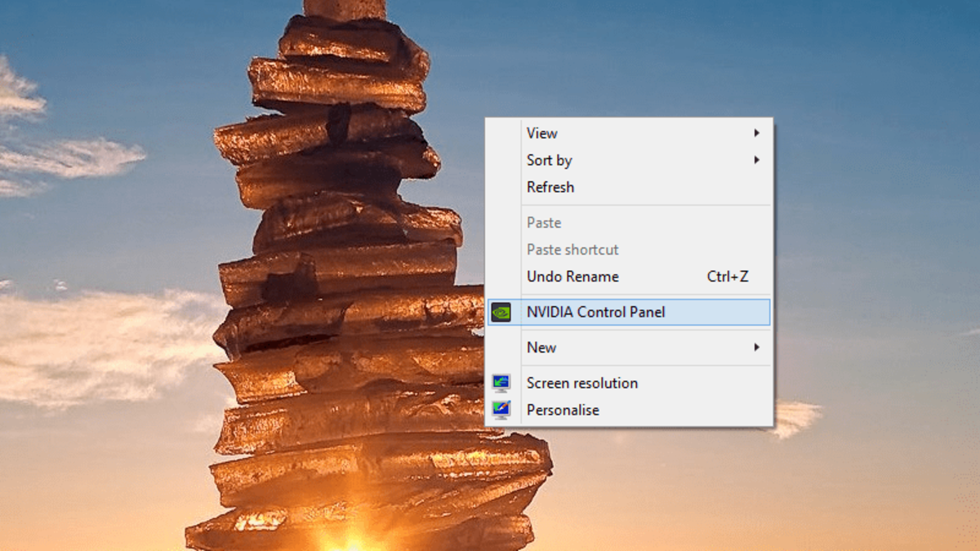Choose Refresh from the context menu
980x551 pixels.
point(629,187)
